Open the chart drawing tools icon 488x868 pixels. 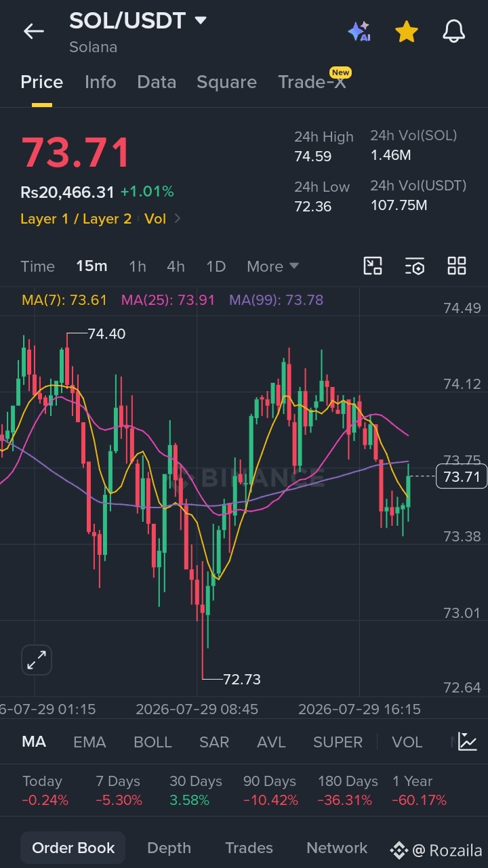[x=373, y=266]
